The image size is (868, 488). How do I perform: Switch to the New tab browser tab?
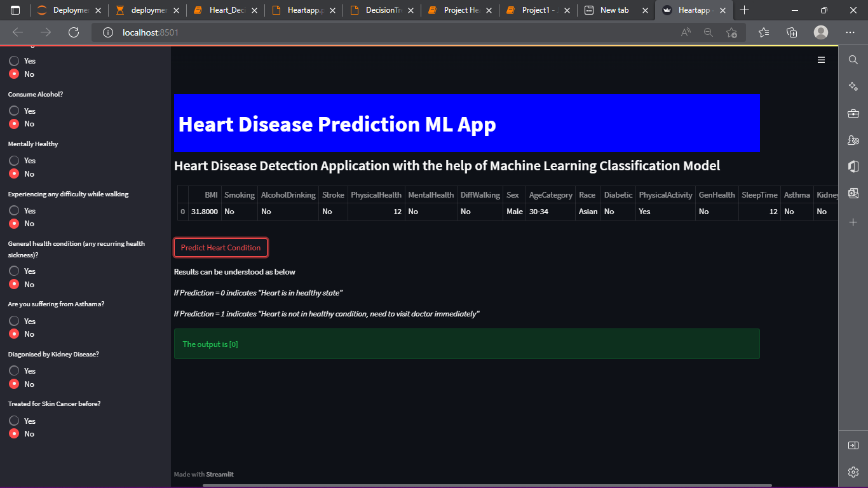coord(616,10)
